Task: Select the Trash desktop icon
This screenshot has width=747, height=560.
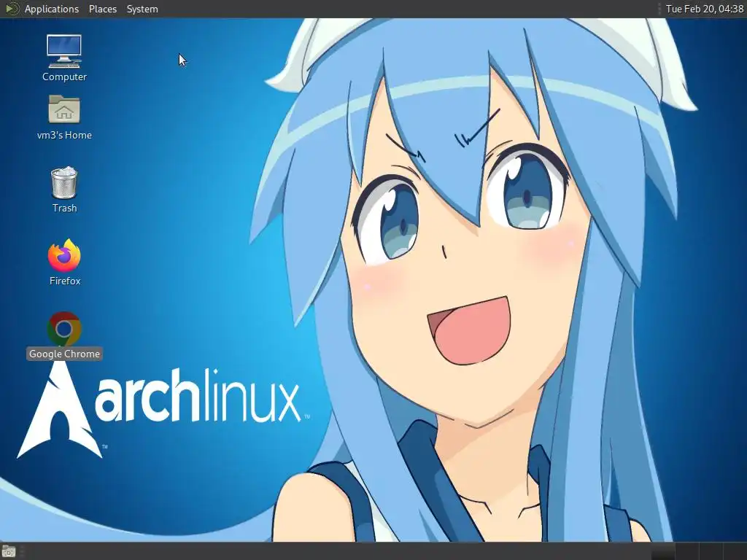Action: point(64,190)
